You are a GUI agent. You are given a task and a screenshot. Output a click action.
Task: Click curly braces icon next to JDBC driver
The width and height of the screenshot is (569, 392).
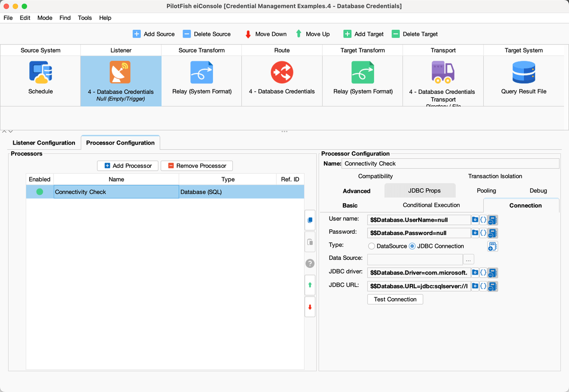tap(483, 273)
